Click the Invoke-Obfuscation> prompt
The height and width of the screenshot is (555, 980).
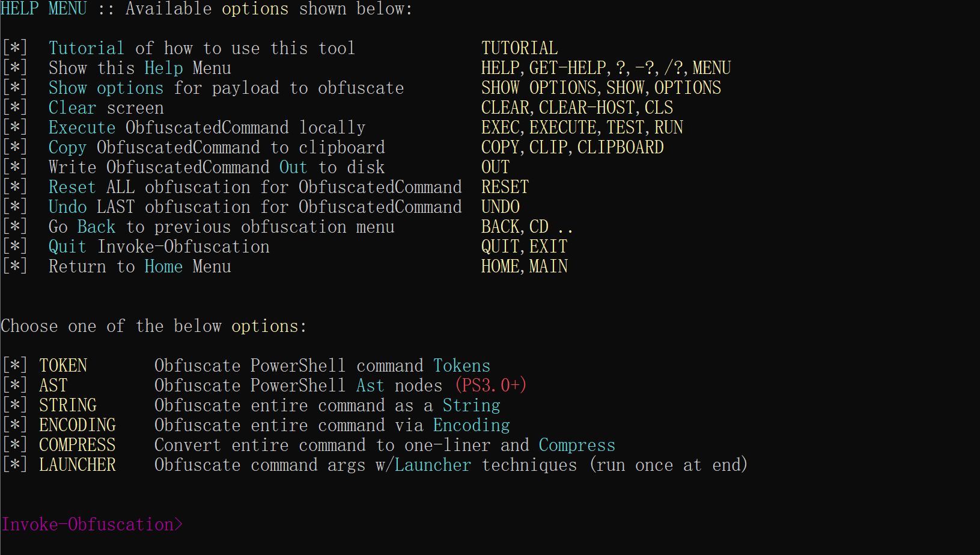click(x=92, y=524)
